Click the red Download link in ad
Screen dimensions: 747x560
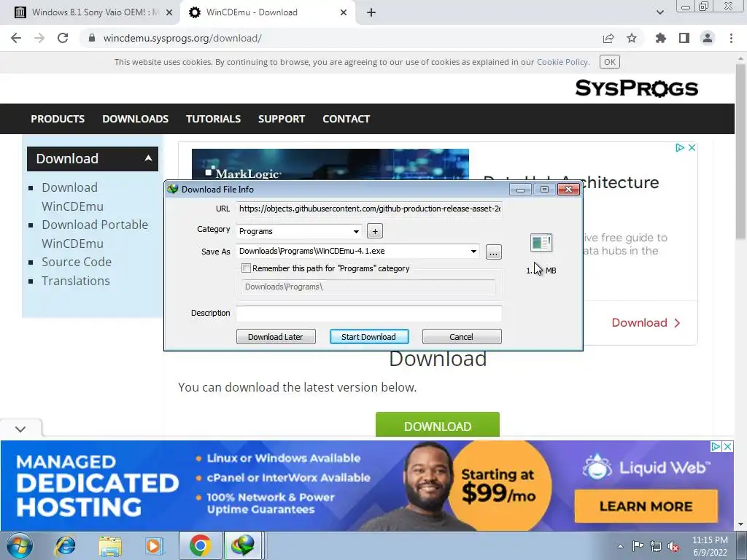(x=646, y=323)
